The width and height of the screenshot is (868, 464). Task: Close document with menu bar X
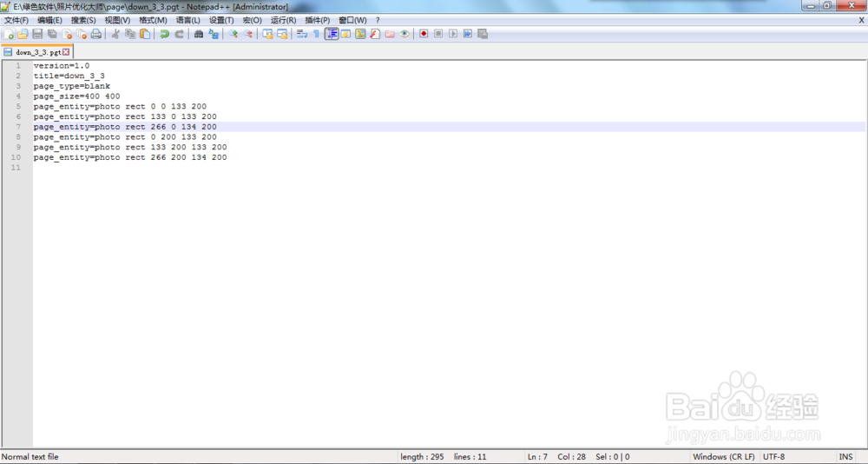[x=861, y=20]
